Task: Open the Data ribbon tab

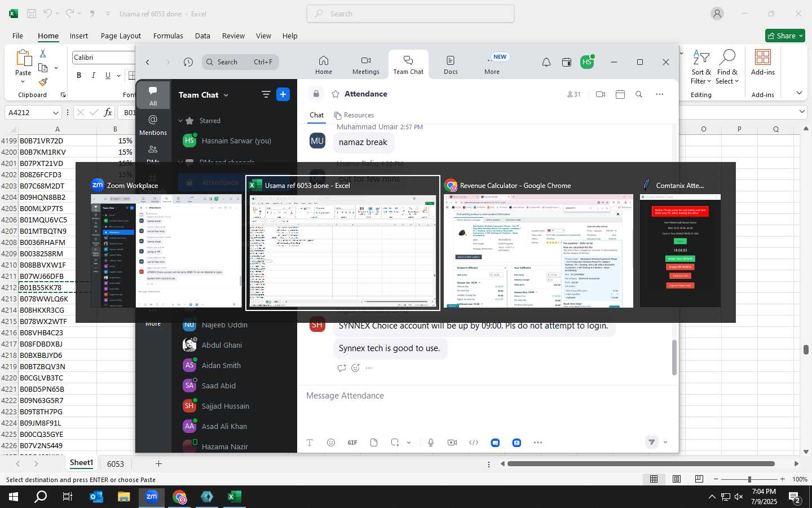Action: pyautogui.click(x=202, y=36)
